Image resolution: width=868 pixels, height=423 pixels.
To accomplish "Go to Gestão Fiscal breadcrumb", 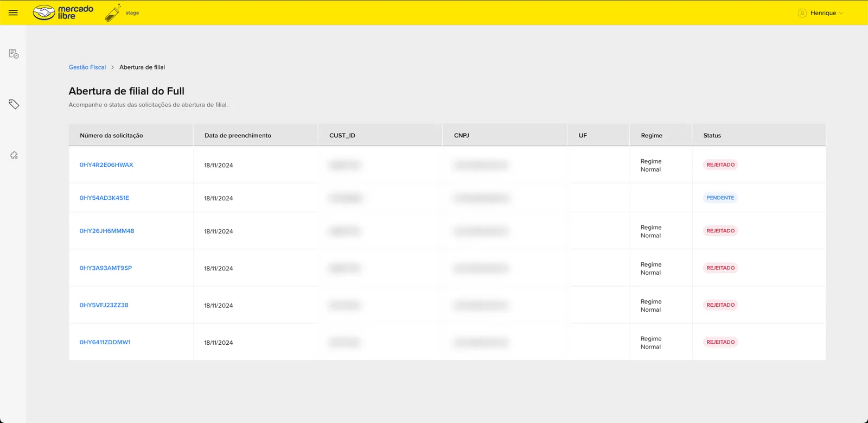I will coord(87,67).
